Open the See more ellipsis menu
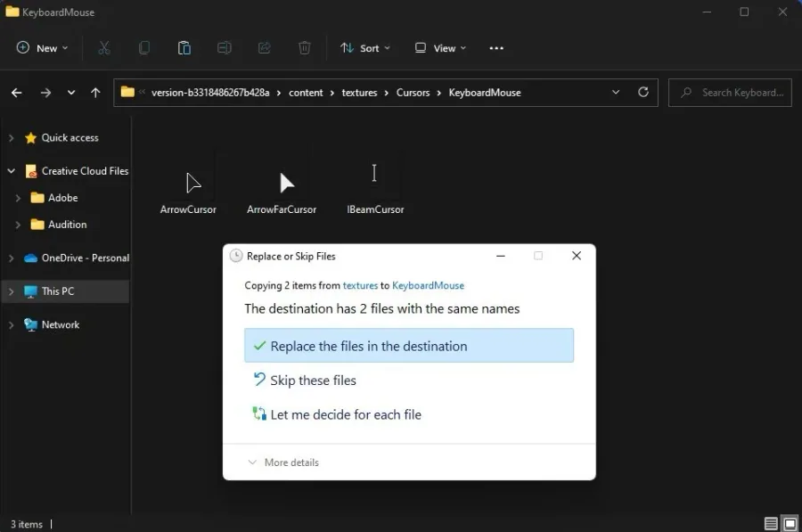802x532 pixels. pyautogui.click(x=496, y=48)
